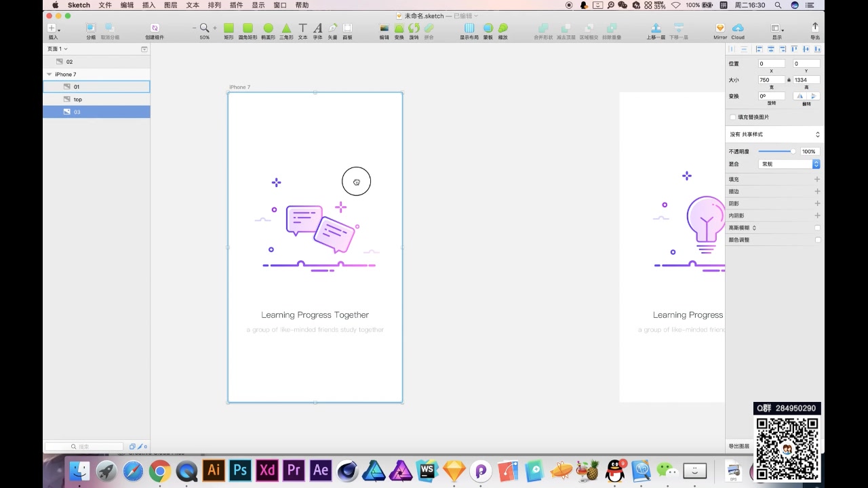
Task: Click the layer search field
Action: (84, 447)
